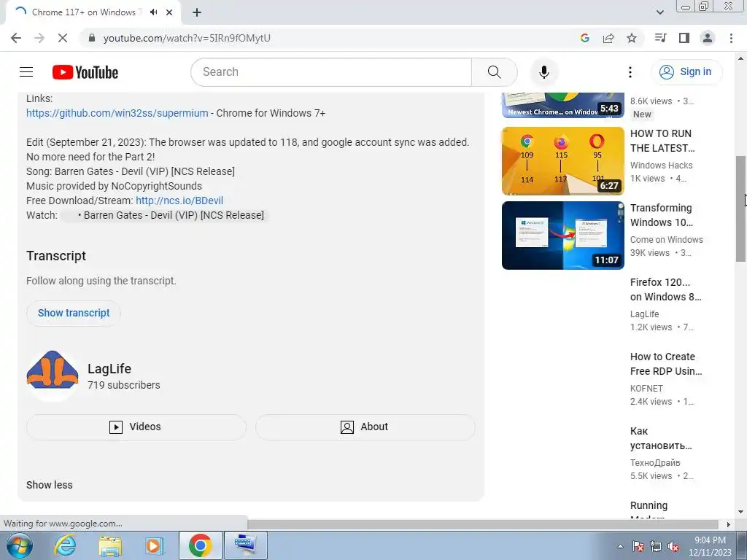Go to the YouTube home logo
The width and height of the screenshot is (747, 560).
tap(85, 72)
